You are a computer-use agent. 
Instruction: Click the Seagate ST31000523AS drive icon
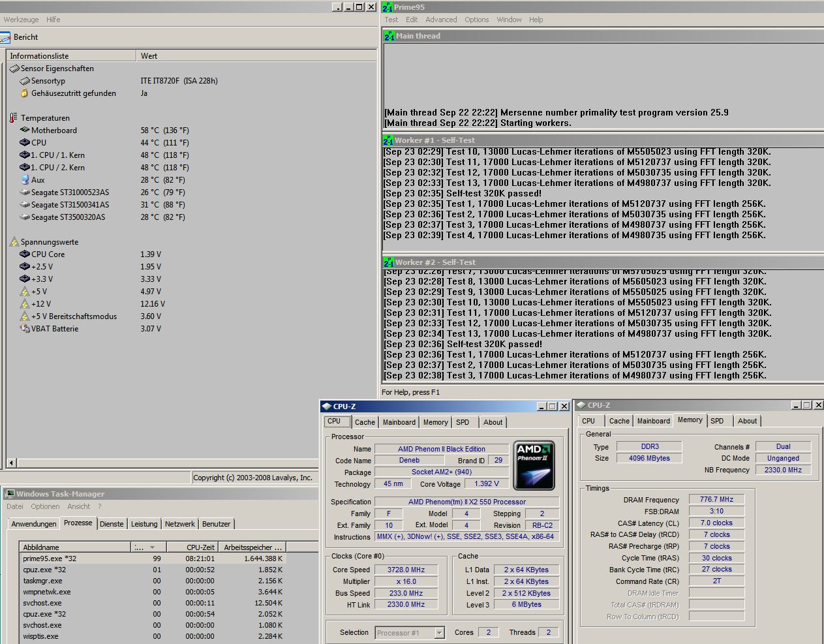pos(25,192)
